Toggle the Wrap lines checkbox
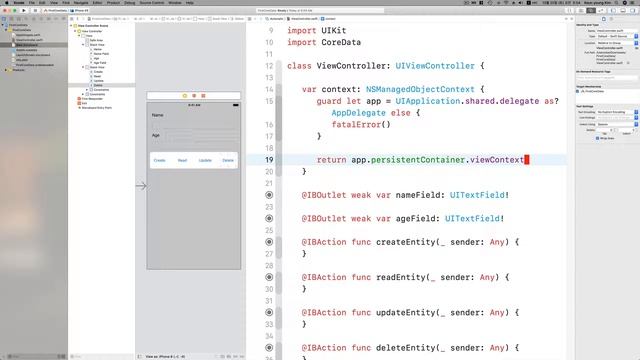 597,138
